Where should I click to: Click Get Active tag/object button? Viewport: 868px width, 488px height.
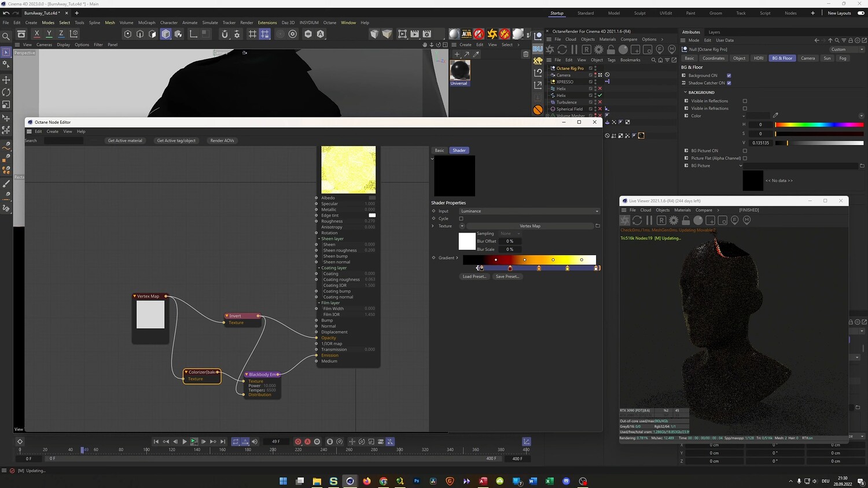click(176, 141)
